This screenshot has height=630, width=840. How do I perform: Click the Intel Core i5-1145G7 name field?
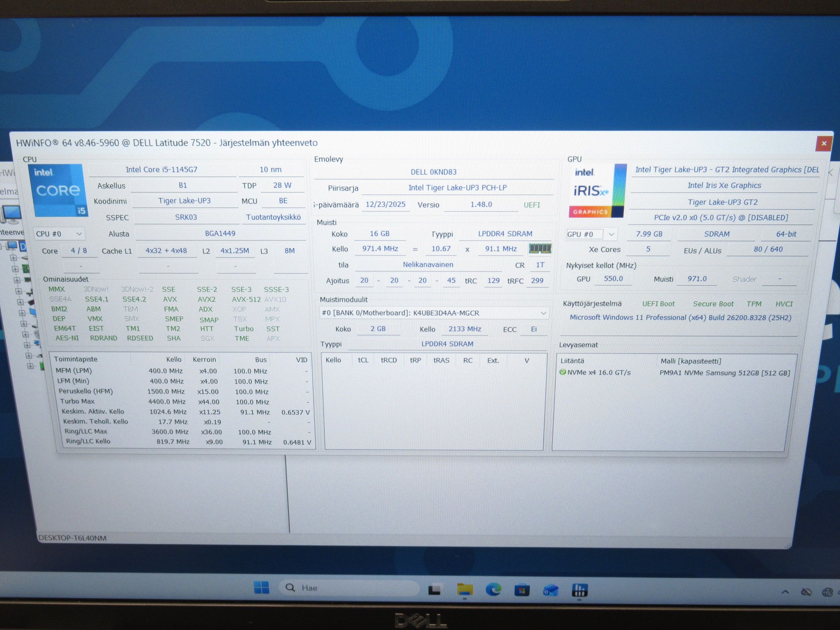(162, 169)
